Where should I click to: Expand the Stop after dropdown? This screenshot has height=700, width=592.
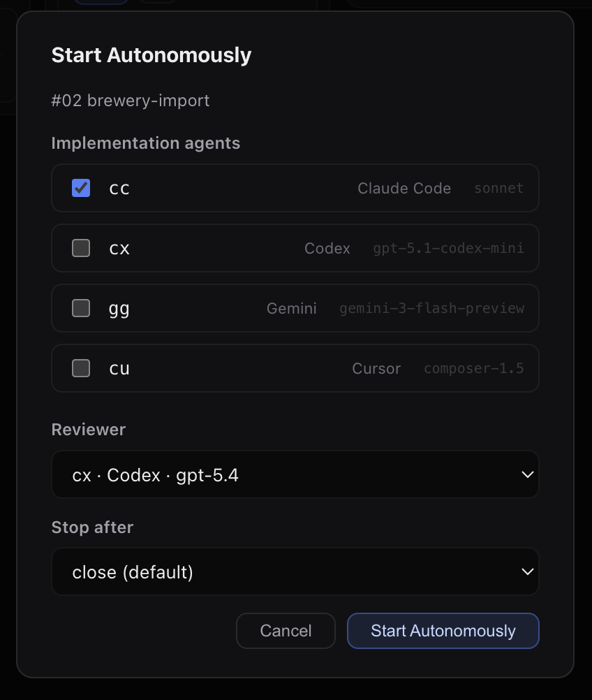[x=295, y=572]
